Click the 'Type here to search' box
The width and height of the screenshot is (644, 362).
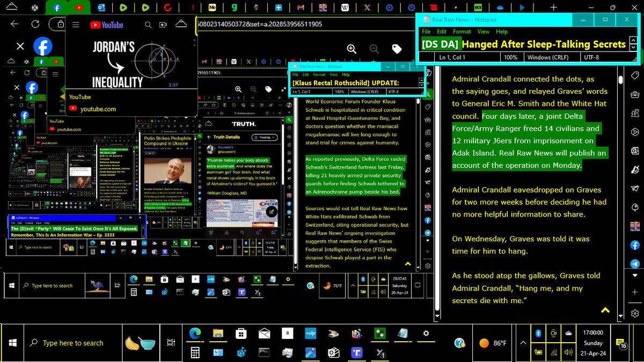coord(73,343)
